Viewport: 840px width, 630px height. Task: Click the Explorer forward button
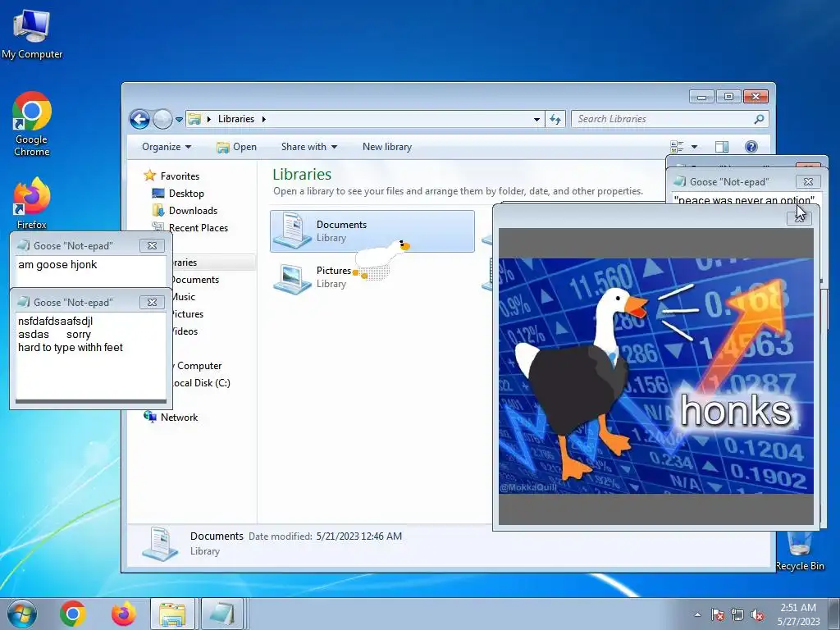162,119
